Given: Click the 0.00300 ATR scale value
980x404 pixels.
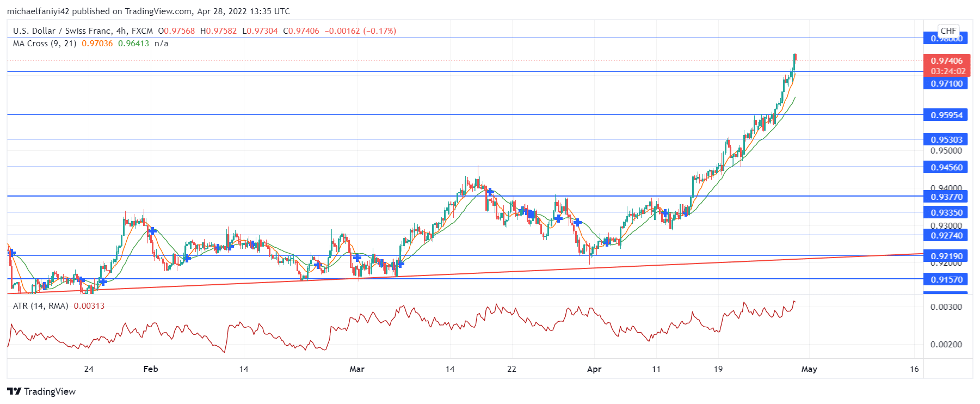Looking at the screenshot, I should 946,307.
